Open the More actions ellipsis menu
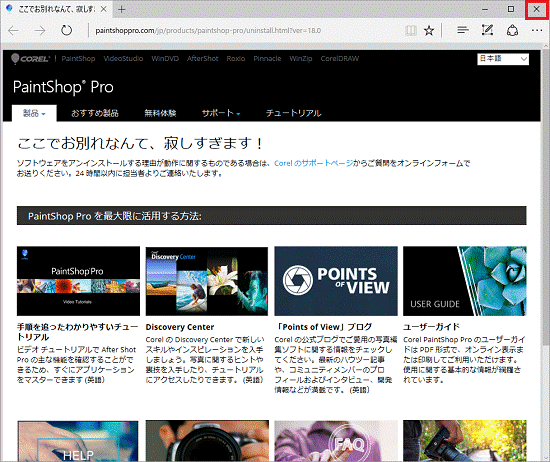 click(537, 31)
